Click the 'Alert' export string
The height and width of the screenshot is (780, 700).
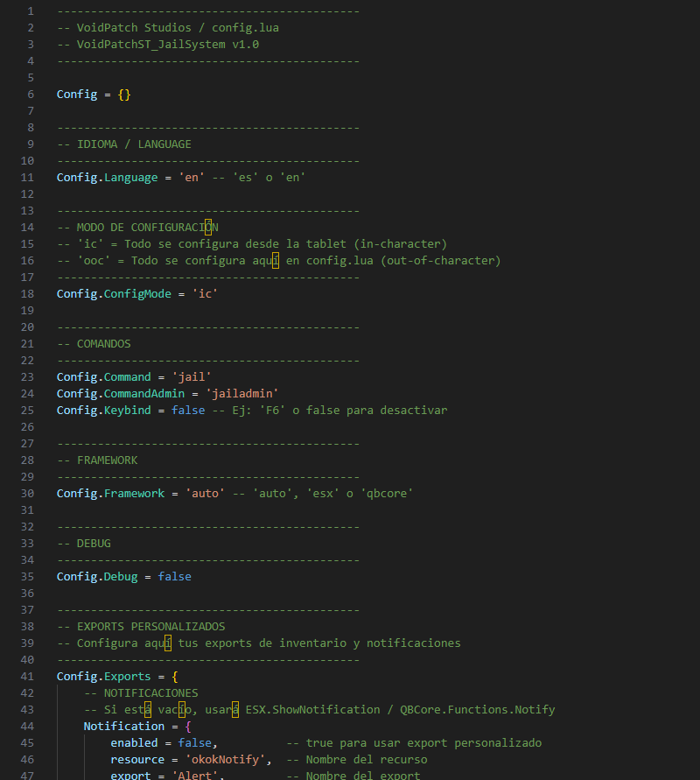[195, 775]
